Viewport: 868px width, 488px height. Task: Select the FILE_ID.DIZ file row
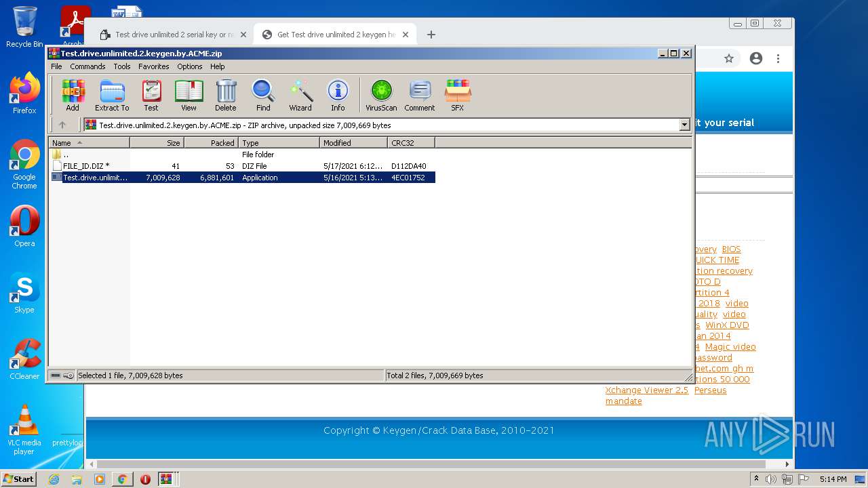pyautogui.click(x=242, y=166)
